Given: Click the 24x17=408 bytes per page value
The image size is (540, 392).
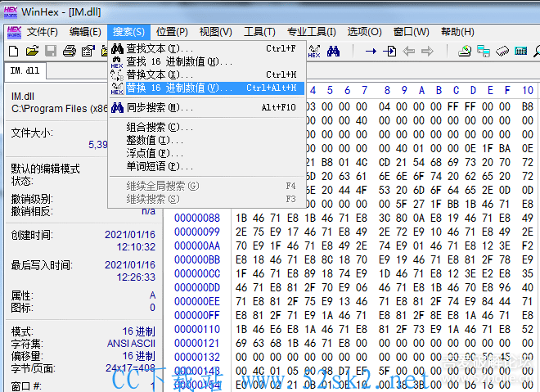Looking at the screenshot, I should click(x=131, y=368).
